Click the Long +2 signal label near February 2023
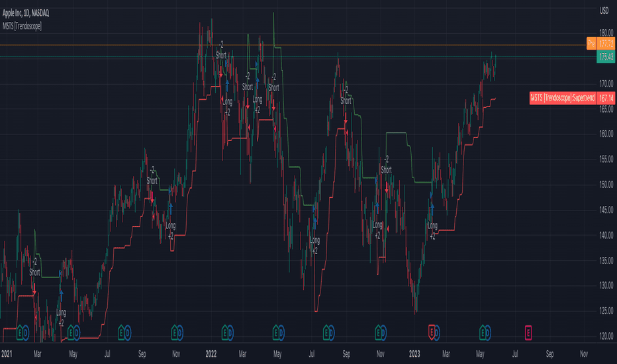The height and width of the screenshot is (364, 617). (432, 231)
